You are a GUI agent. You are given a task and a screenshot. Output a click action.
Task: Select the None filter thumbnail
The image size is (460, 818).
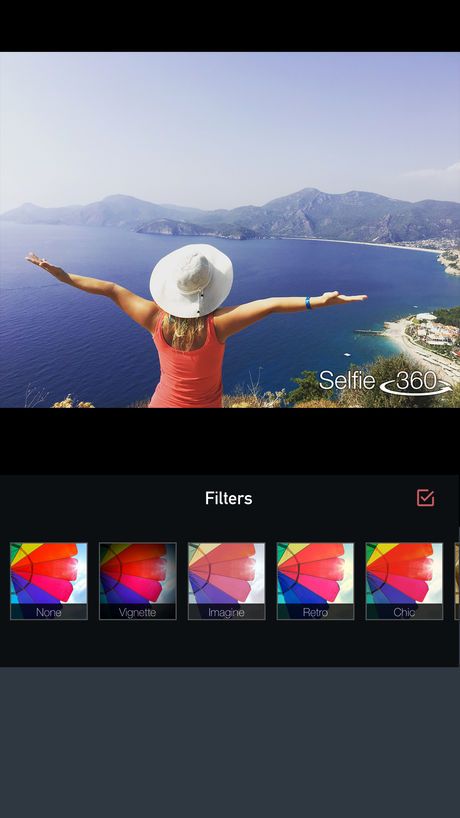(x=49, y=581)
